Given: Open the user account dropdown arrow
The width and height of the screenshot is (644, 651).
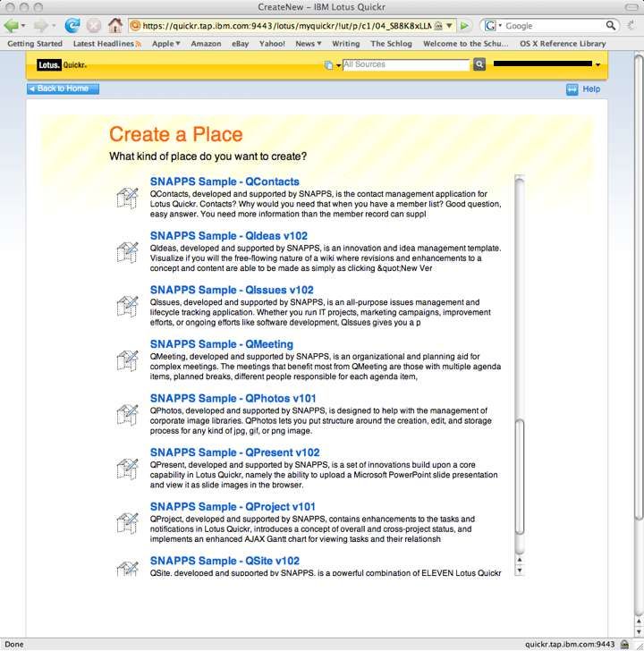Looking at the screenshot, I should tap(597, 64).
